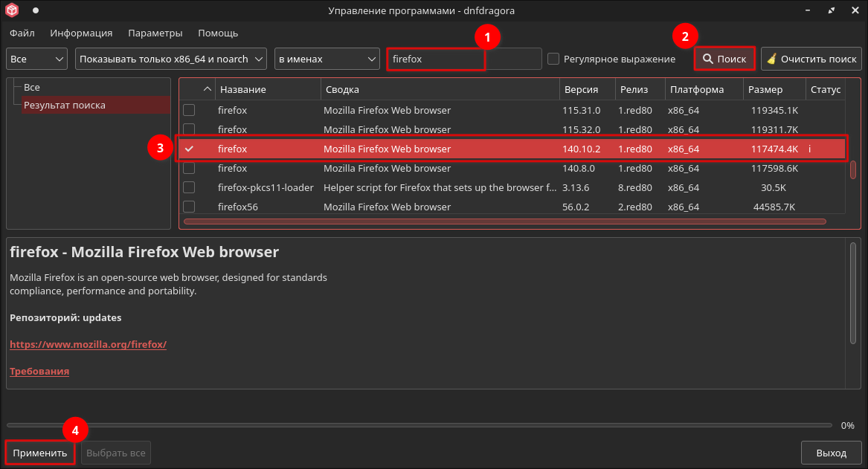This screenshot has width=868, height=469.
Task: Close the dnfdragora window
Action: click(855, 10)
